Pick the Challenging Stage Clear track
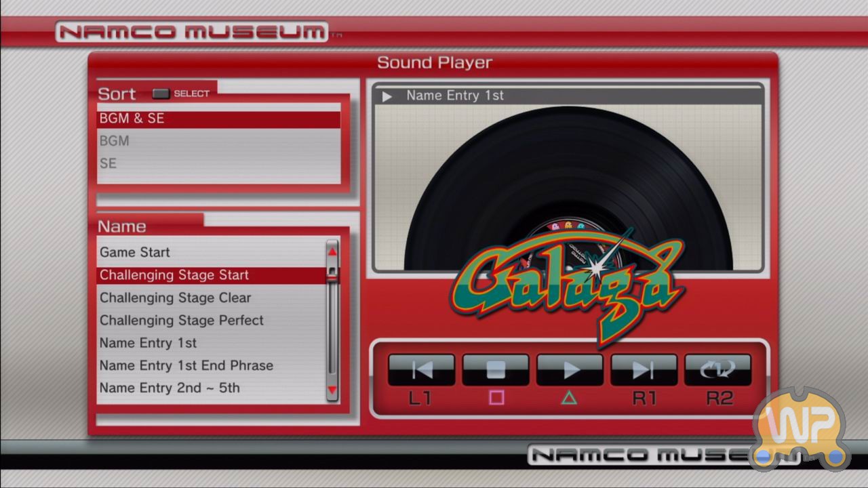 tap(210, 298)
